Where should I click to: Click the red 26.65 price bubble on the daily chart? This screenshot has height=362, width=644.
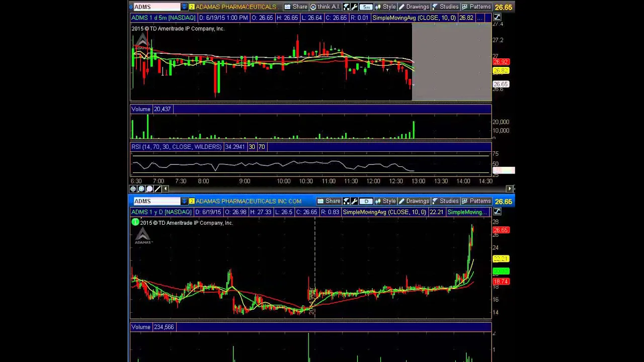(x=501, y=230)
